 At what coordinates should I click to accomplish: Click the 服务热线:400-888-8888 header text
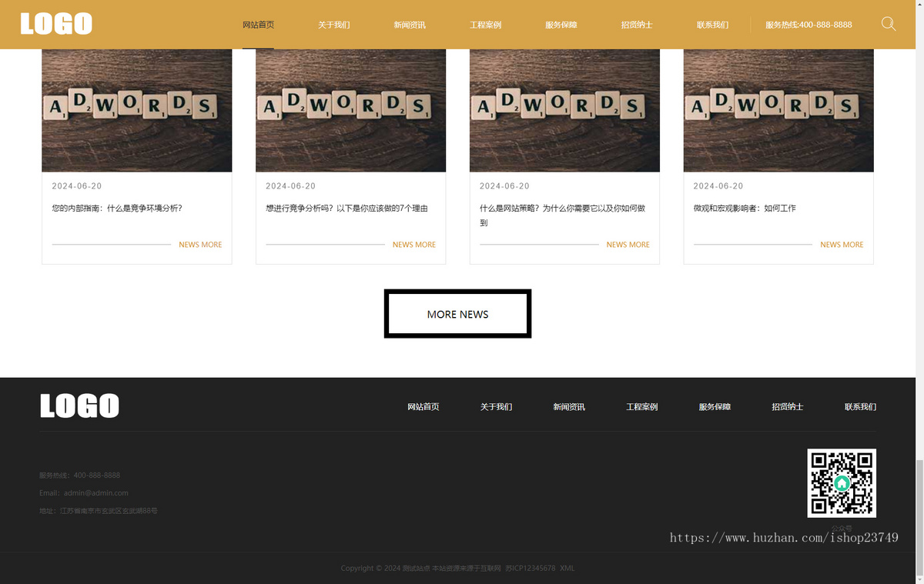pos(808,25)
